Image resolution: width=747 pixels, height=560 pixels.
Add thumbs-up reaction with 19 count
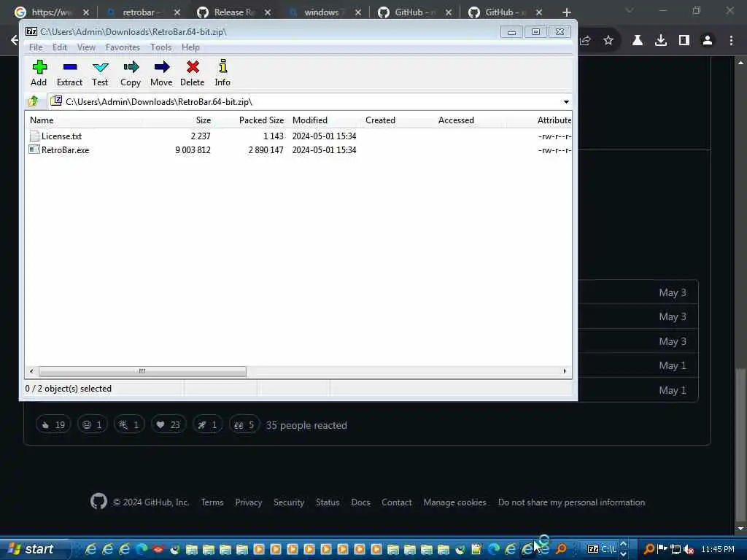53,425
